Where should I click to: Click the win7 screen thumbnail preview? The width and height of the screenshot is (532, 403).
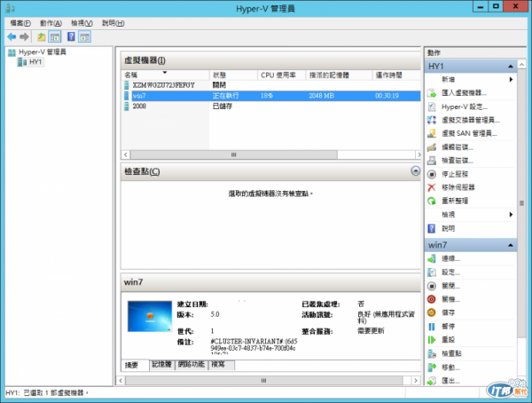click(x=150, y=316)
